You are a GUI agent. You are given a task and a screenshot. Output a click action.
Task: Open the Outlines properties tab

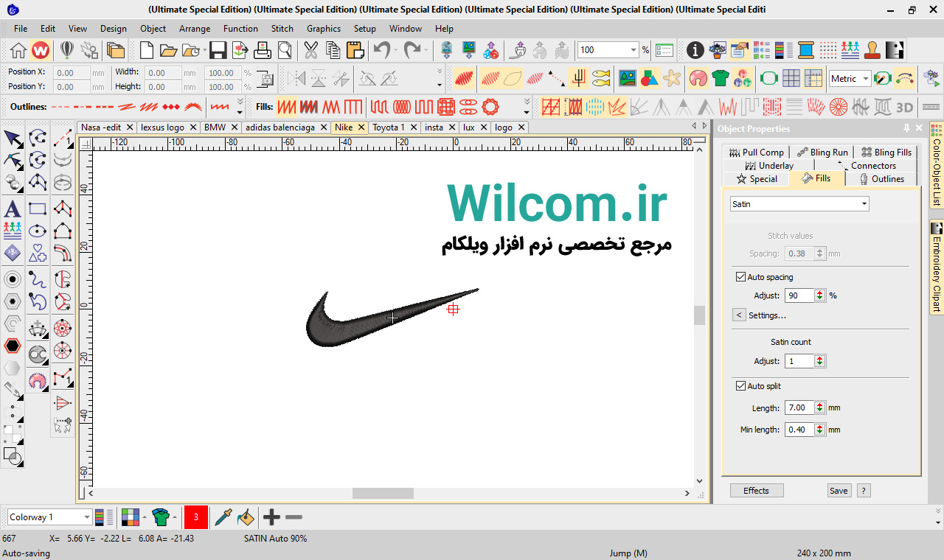tap(881, 179)
